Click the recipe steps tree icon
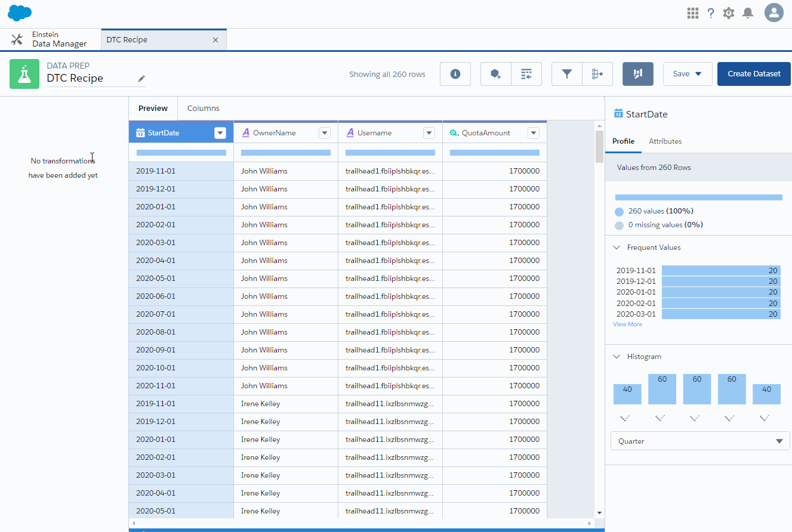792x532 pixels. tap(597, 74)
